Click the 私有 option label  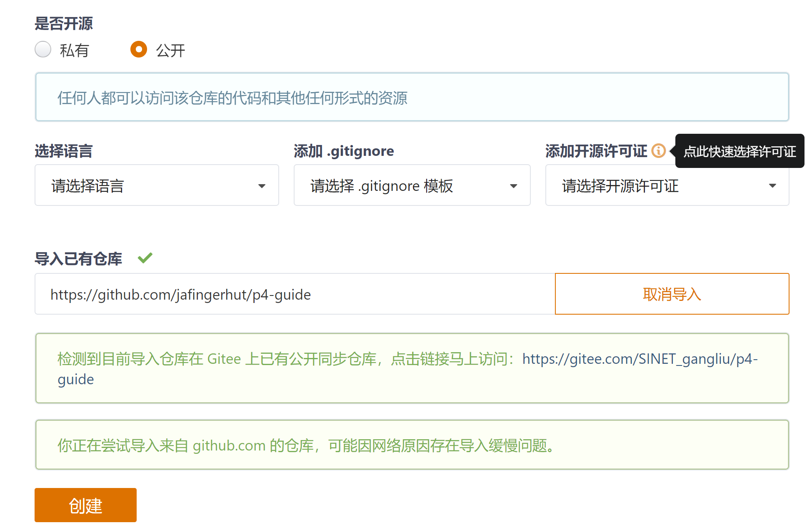[x=74, y=50]
